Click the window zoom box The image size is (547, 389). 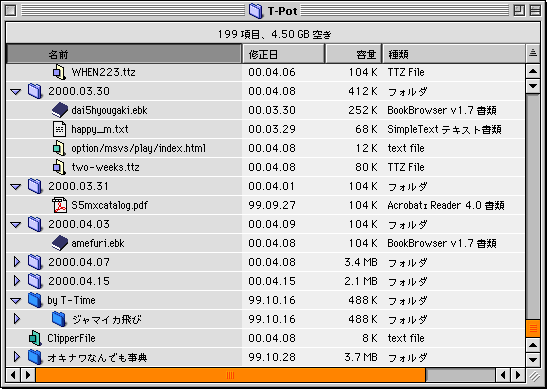pyautogui.click(x=519, y=10)
